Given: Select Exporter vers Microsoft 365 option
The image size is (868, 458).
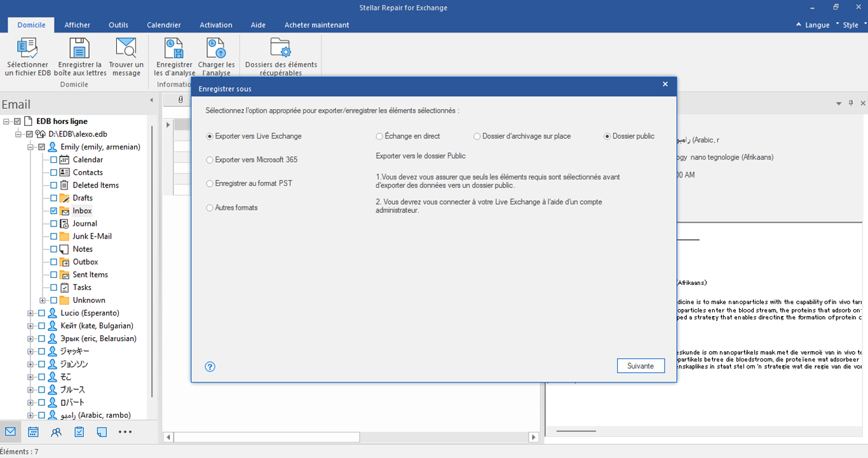Looking at the screenshot, I should [x=252, y=160].
